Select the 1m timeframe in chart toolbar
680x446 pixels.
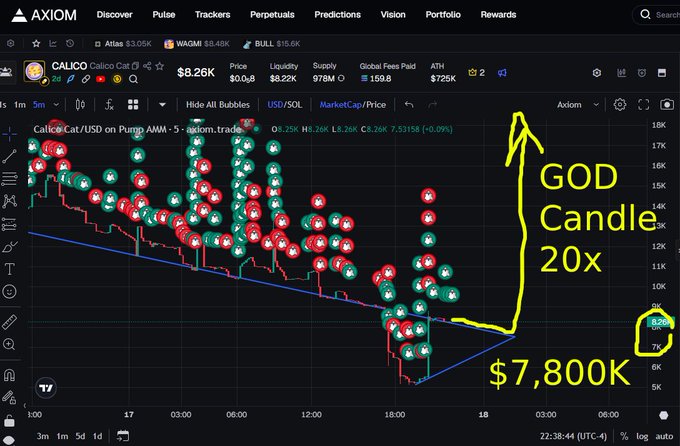(20, 105)
